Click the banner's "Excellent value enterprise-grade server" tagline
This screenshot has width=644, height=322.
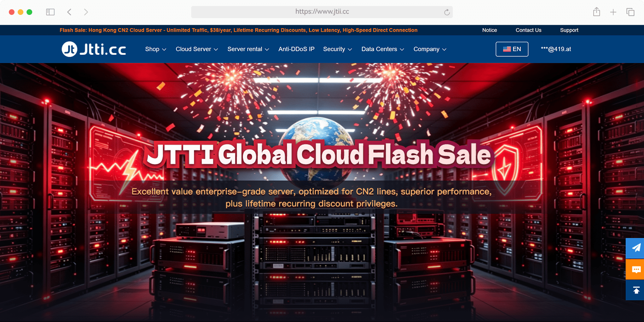tap(312, 197)
